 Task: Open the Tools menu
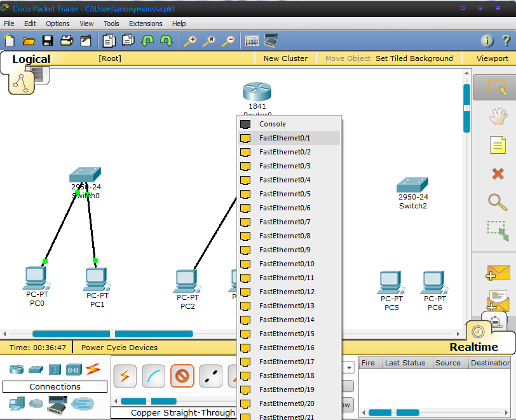[x=111, y=24]
